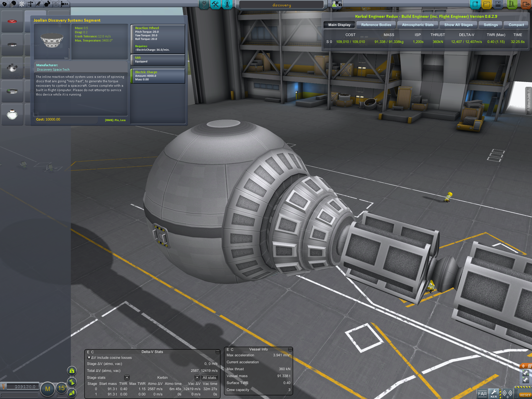Toggle the middle round yellow icon
The width and height of the screenshot is (532, 399).
pos(72,382)
